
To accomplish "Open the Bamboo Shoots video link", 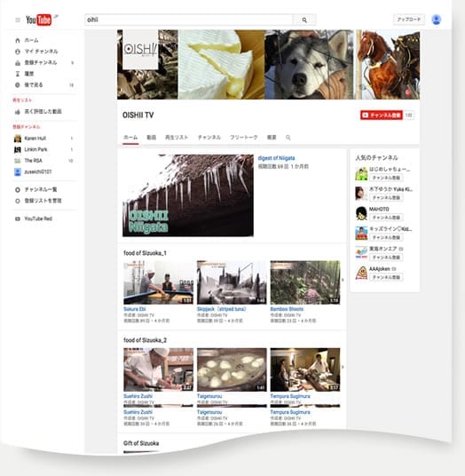I will coord(287,309).
